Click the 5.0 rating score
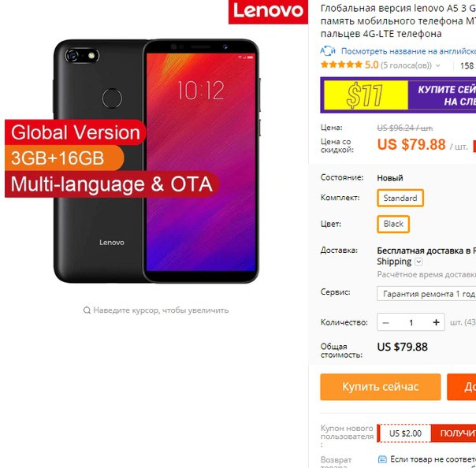Image resolution: width=476 pixels, height=468 pixels. click(371, 65)
